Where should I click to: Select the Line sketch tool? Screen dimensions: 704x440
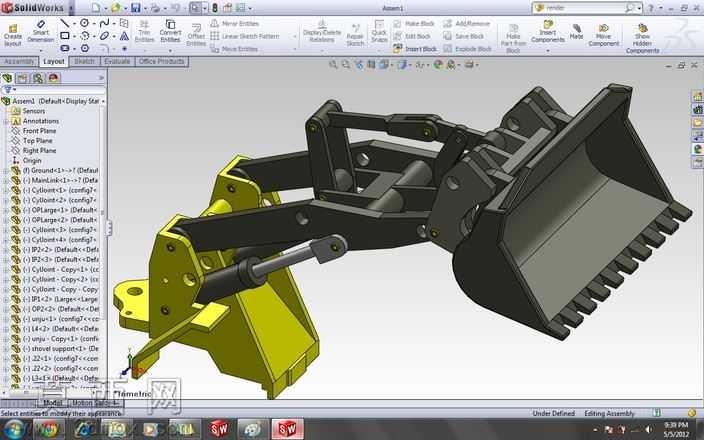point(65,23)
